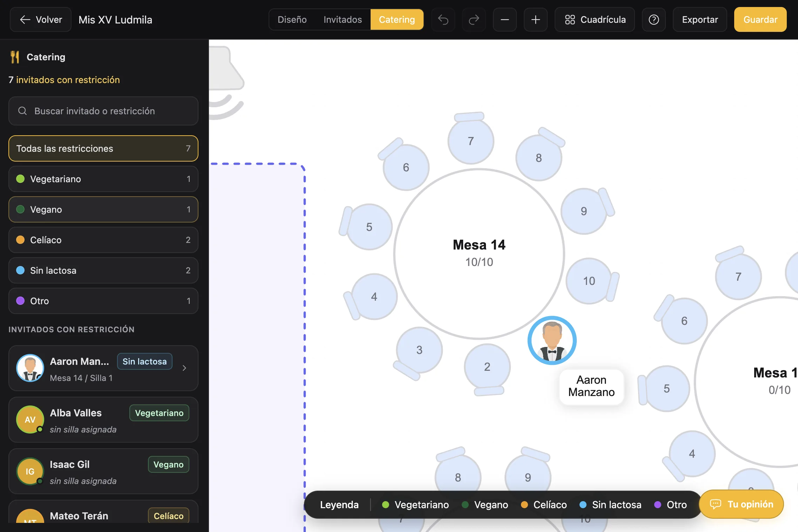Click the Vegetariano tag on Alba Valles
Screen dimensions: 798x532
coord(159,413)
